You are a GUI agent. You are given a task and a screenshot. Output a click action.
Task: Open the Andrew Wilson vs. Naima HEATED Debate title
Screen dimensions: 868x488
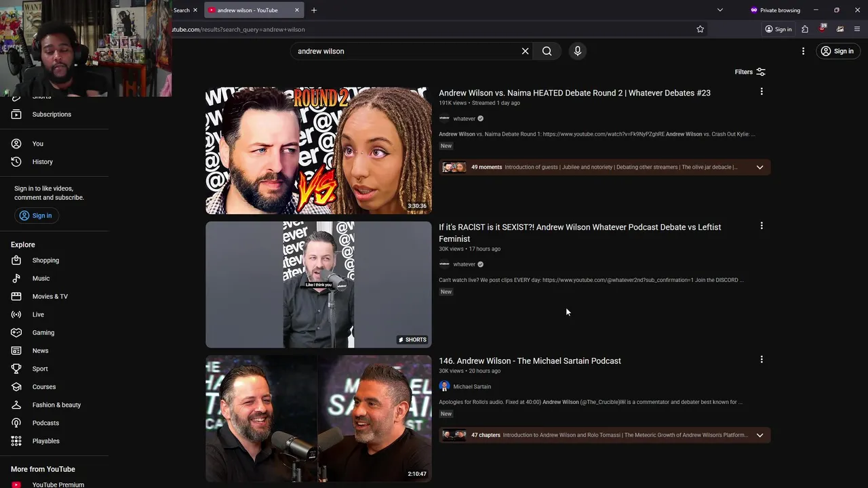[x=574, y=93]
